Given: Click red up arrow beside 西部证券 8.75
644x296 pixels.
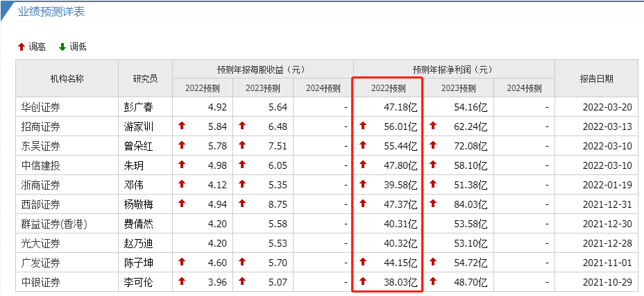Looking at the screenshot, I should tap(243, 204).
